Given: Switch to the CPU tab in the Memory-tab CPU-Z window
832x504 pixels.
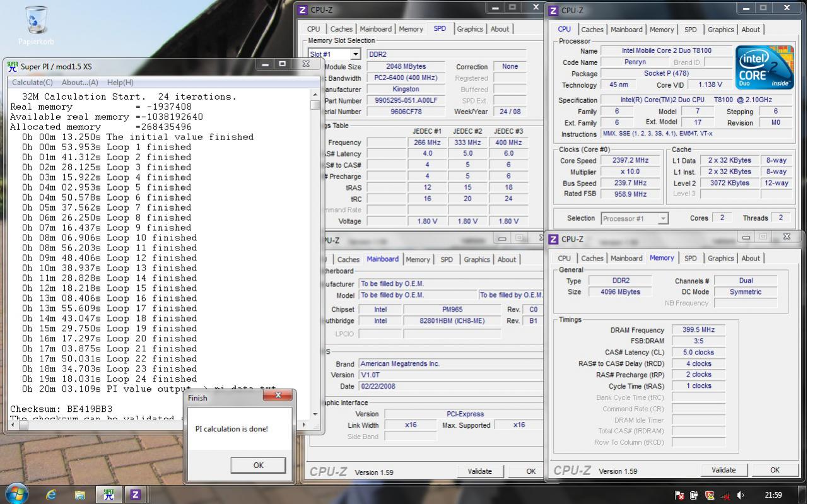Looking at the screenshot, I should point(565,258).
